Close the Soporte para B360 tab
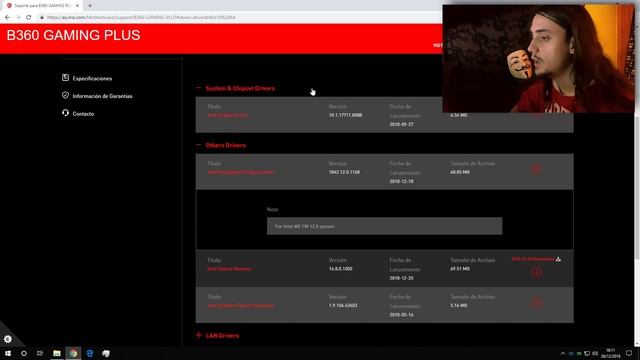Image resolution: width=640 pixels, height=360 pixels. click(77, 6)
